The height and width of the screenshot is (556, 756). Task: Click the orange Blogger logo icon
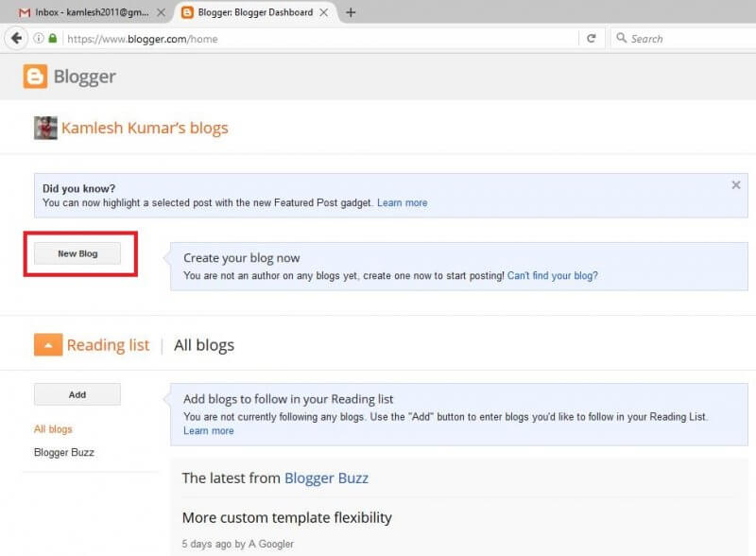35,77
